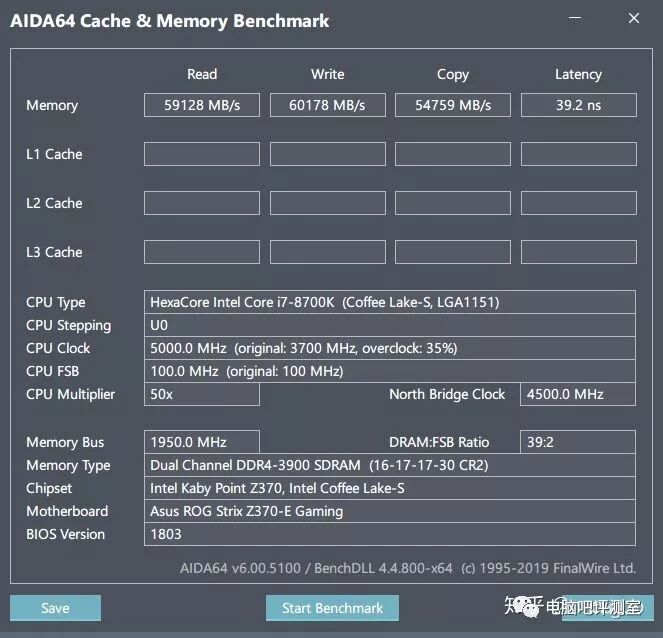Click the Memory Type label
This screenshot has height=638, width=663.
coord(68,465)
